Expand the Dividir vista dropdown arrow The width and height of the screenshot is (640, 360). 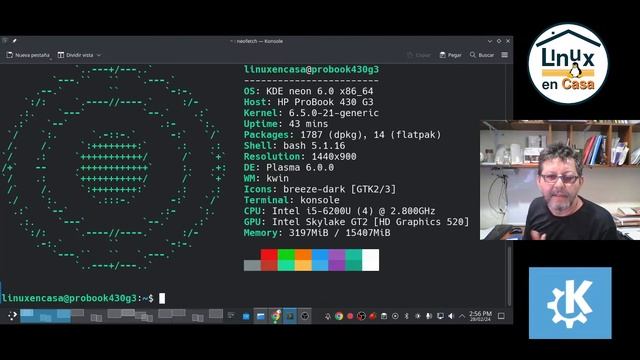pyautogui.click(x=99, y=55)
